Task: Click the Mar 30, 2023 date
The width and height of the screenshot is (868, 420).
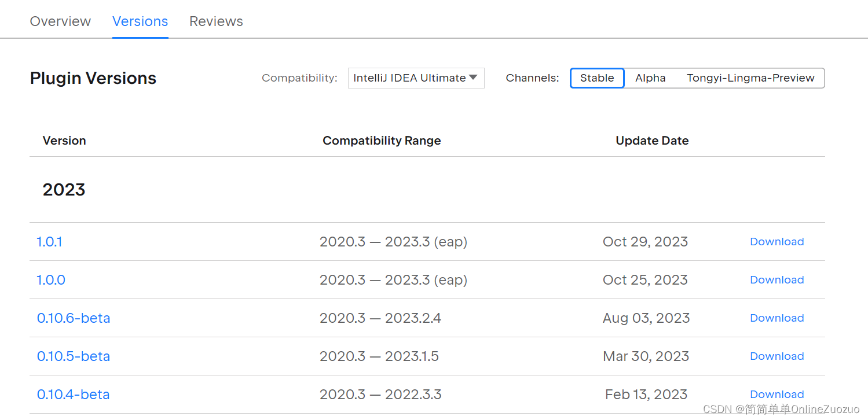Action: [646, 356]
